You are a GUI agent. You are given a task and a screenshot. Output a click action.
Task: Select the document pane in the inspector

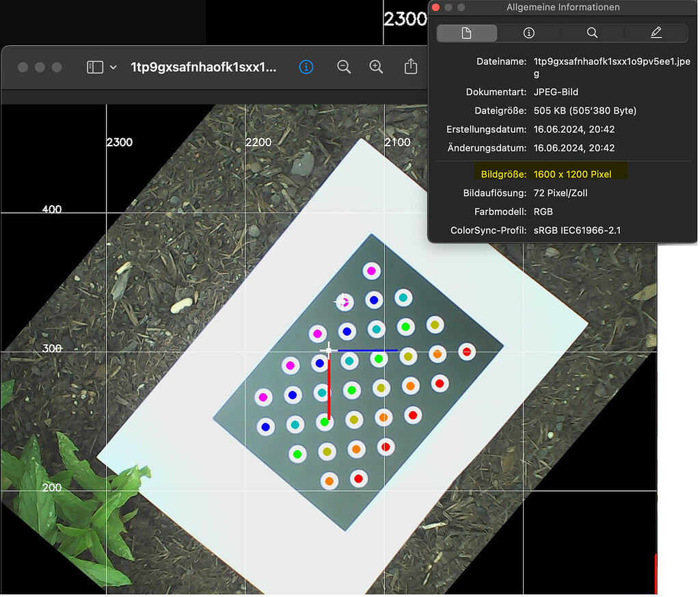[467, 32]
